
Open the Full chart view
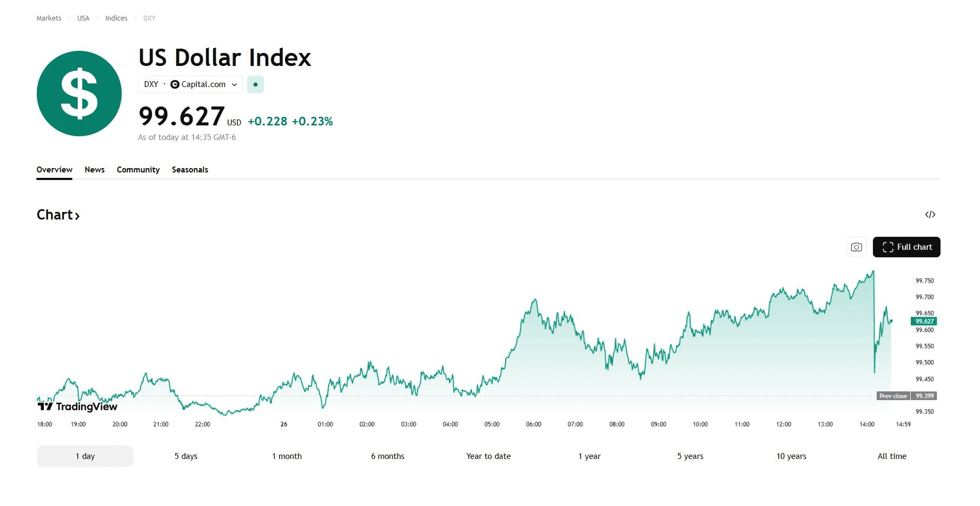tap(906, 247)
